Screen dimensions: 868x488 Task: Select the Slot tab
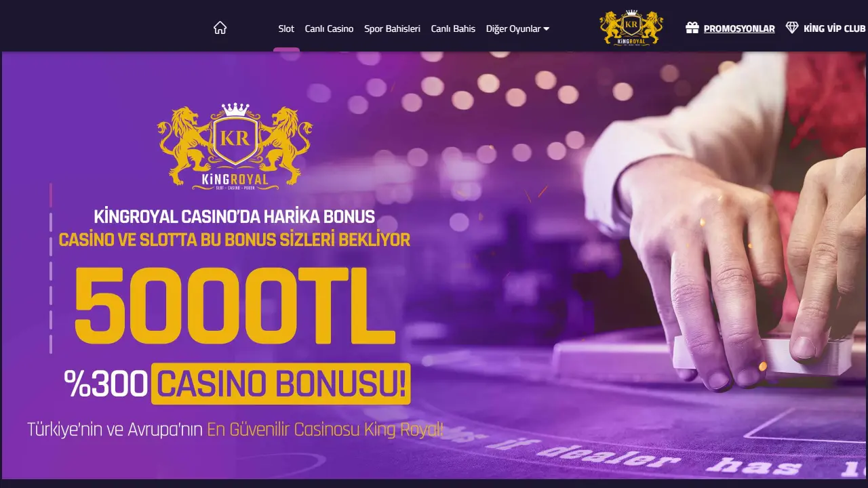pyautogui.click(x=286, y=28)
